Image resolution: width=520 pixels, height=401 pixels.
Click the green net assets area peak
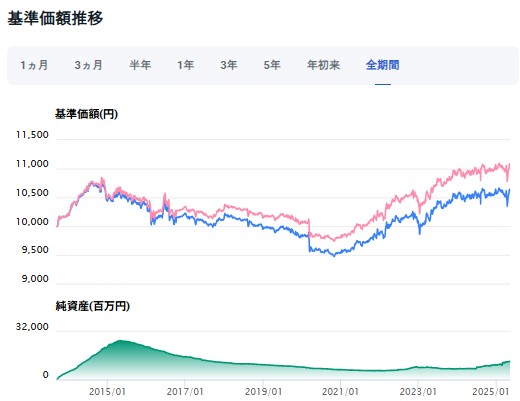click(x=121, y=341)
